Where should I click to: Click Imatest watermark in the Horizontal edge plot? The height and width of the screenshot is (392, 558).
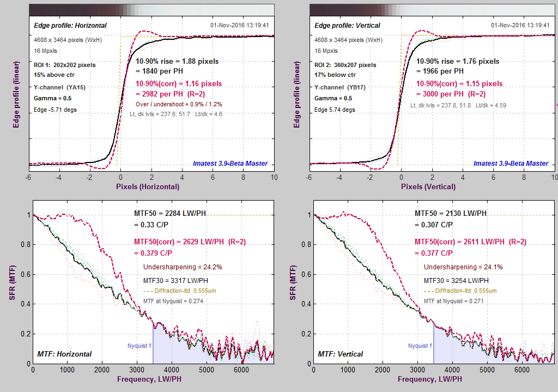(x=231, y=164)
